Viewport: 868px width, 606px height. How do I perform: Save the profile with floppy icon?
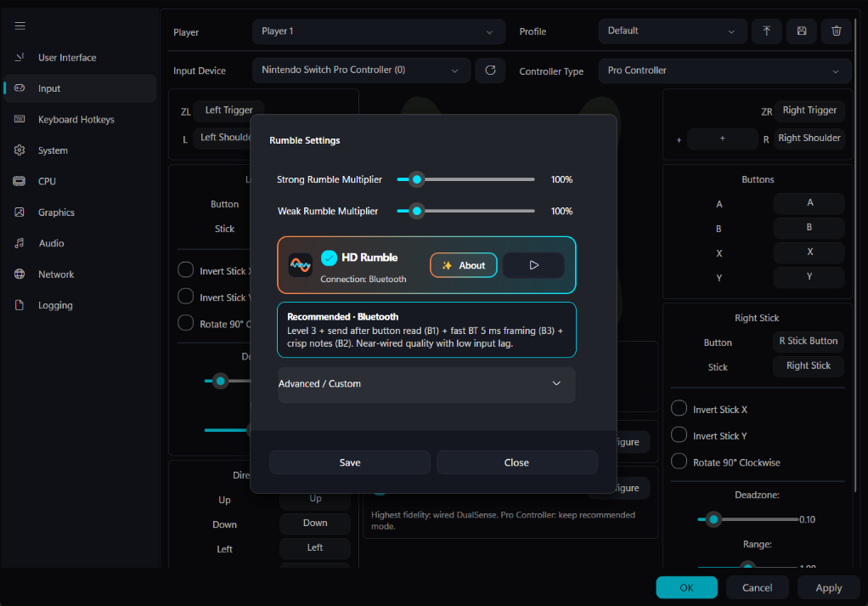[x=802, y=31]
